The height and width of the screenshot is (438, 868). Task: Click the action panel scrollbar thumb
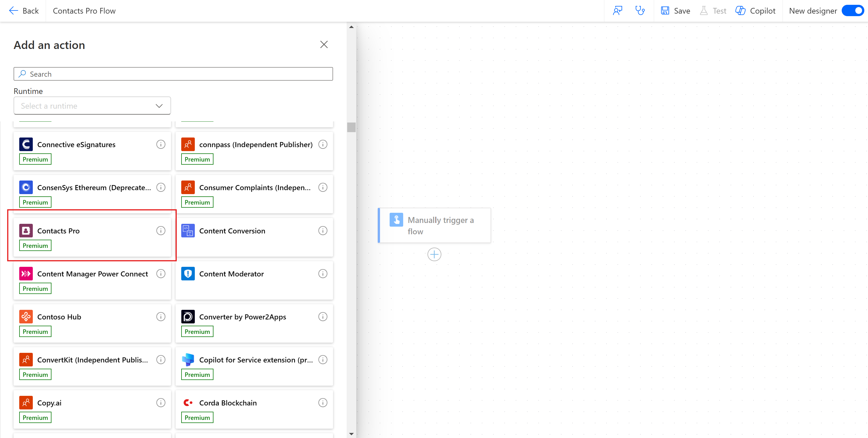(351, 127)
